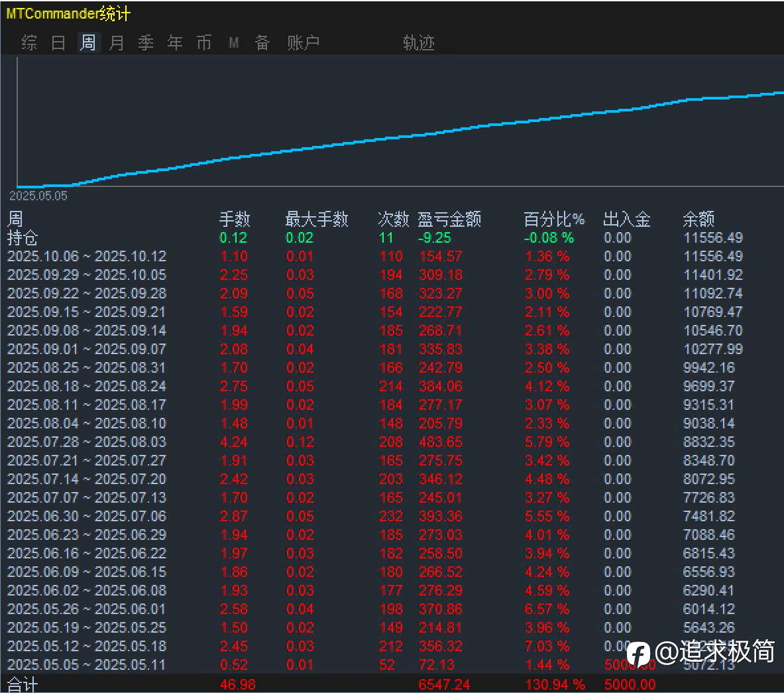Viewport: 784px width, 693px height.
Task: Click the chart start date 2025.05.05
Action: tap(38, 196)
